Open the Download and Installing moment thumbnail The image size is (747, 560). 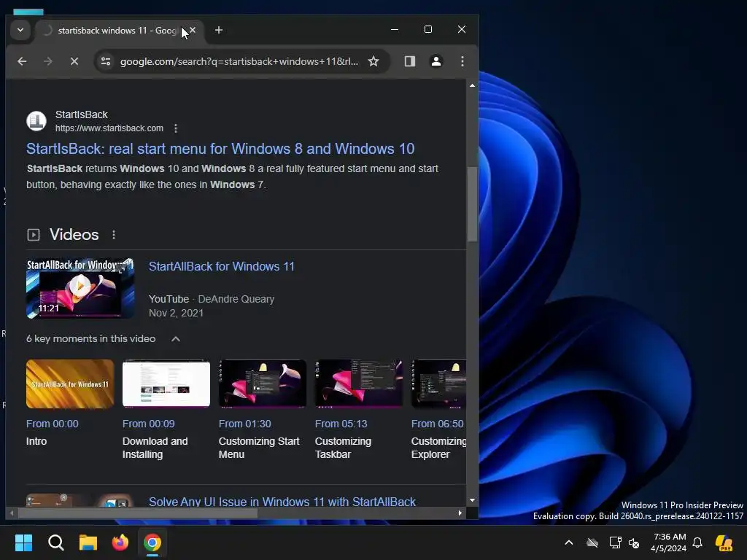[166, 384]
